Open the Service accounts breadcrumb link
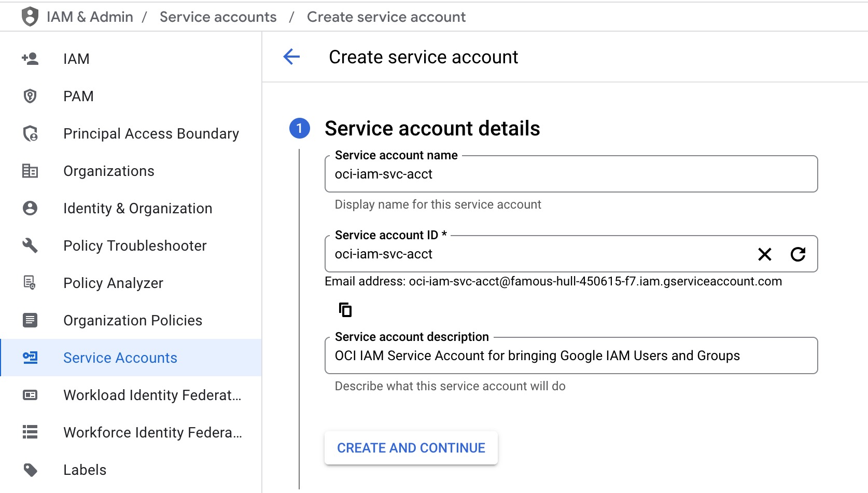Viewport: 868px width, 493px height. [x=218, y=16]
